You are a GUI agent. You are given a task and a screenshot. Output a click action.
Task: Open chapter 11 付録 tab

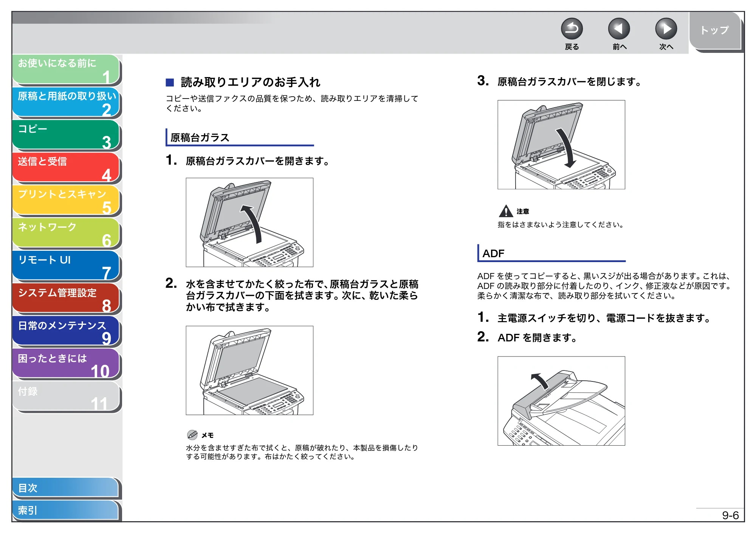tap(66, 397)
